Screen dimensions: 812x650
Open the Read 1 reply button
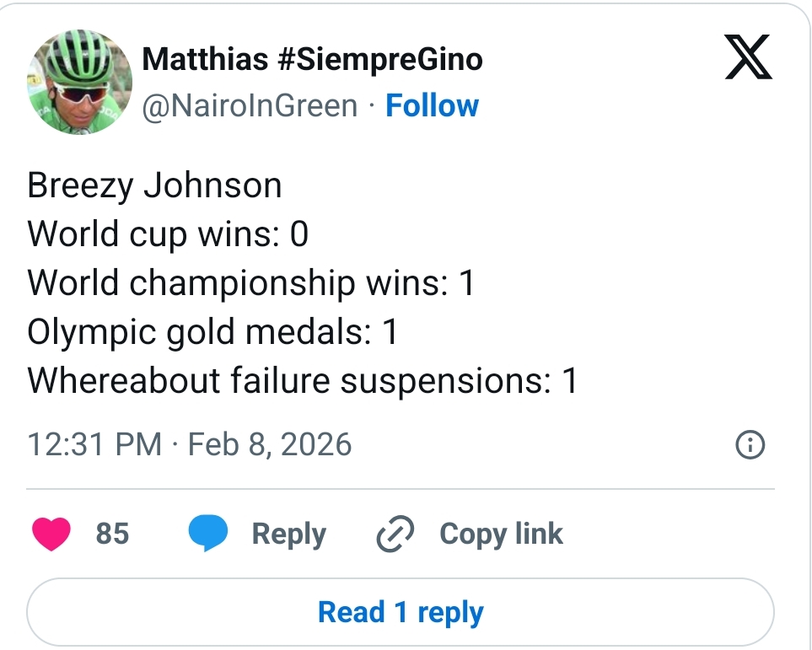pyautogui.click(x=400, y=612)
